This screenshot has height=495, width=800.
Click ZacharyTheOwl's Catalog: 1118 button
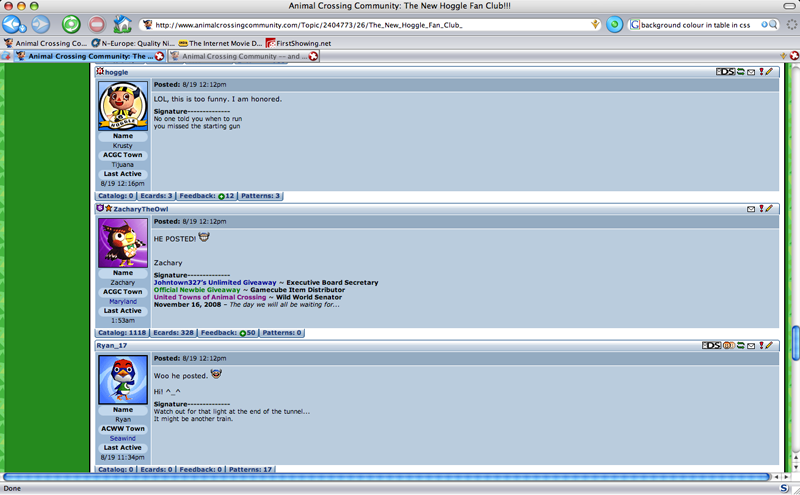[122, 332]
